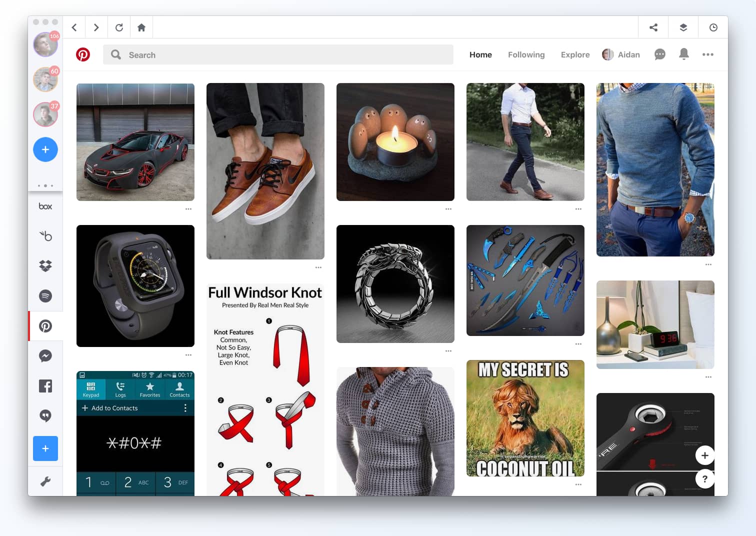Open Aidan's profile
The image size is (756, 536).
coord(621,55)
